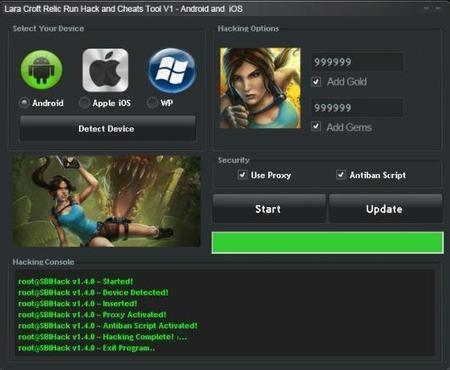Click the blue Windows Phone icon
Image resolution: width=450 pixels, height=370 pixels.
pyautogui.click(x=172, y=71)
